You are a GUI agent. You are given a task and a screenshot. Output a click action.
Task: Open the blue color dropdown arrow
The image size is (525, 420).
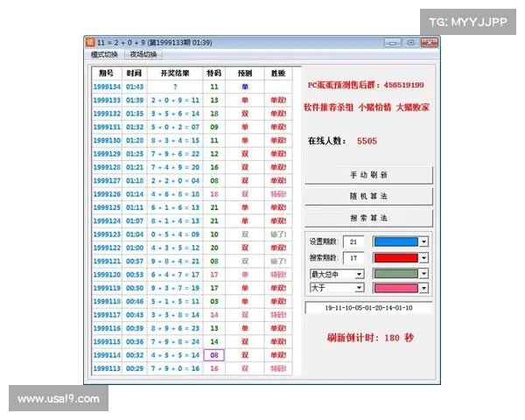click(x=423, y=241)
